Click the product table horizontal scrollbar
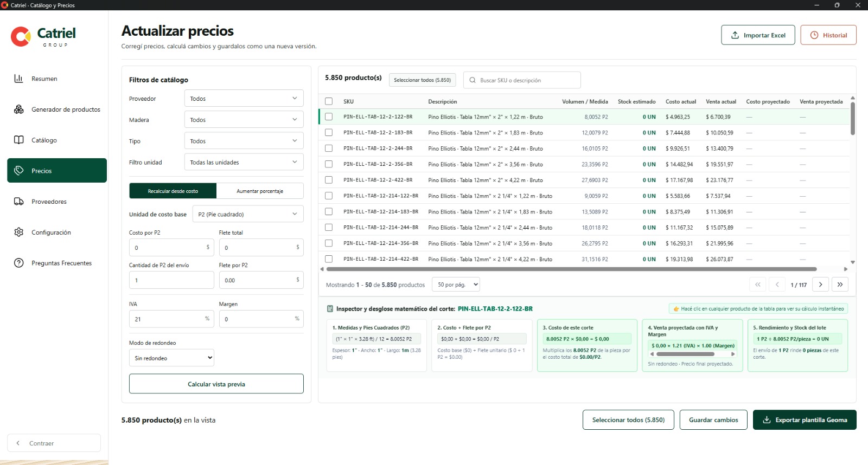Screen dimensions: 868x465 tap(571, 269)
